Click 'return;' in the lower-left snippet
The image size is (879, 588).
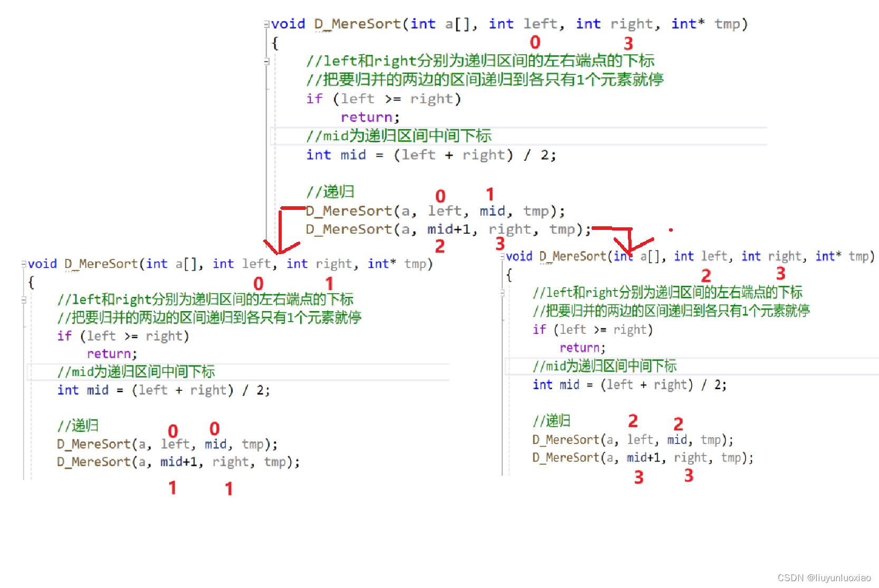click(x=112, y=354)
